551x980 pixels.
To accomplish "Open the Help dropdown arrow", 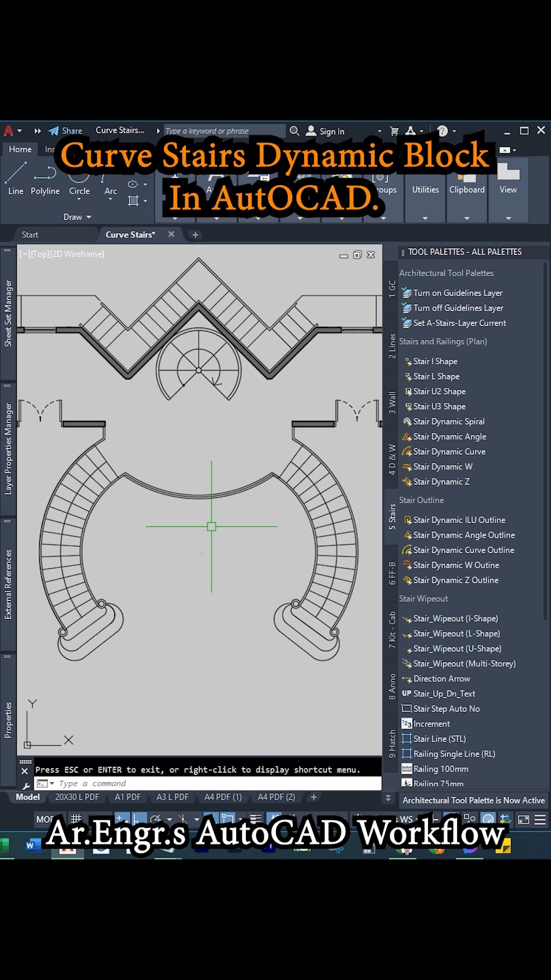I will pos(454,131).
